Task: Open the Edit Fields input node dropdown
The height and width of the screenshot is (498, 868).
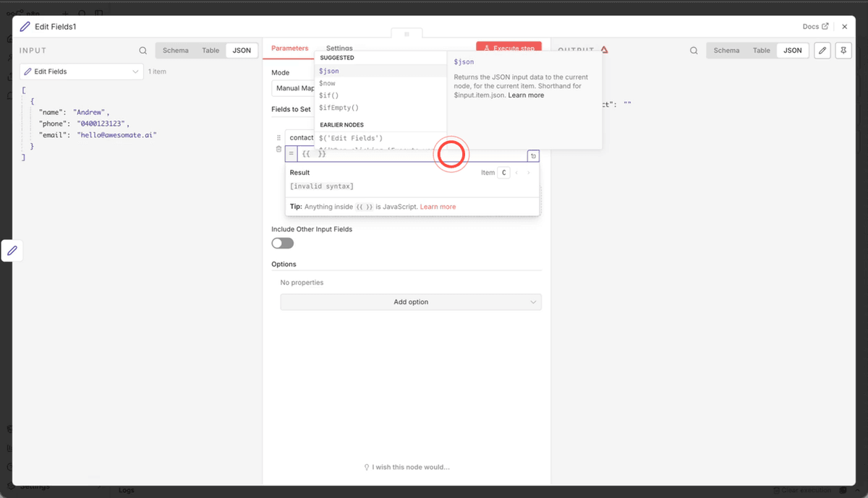Action: (x=82, y=72)
